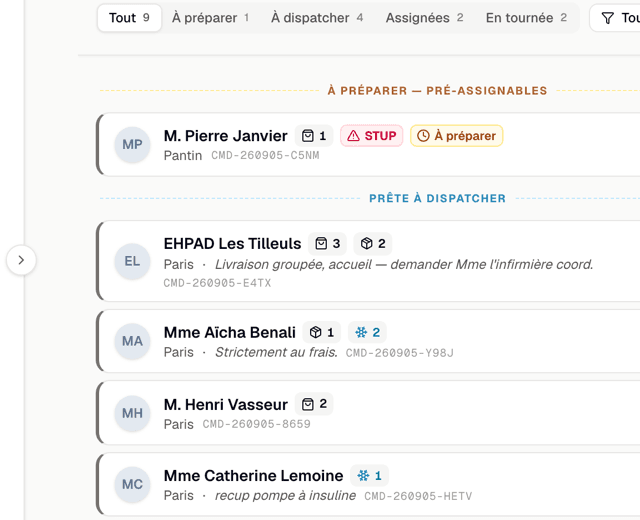Click the MP avatar for Pierre Janvier

pos(132,144)
